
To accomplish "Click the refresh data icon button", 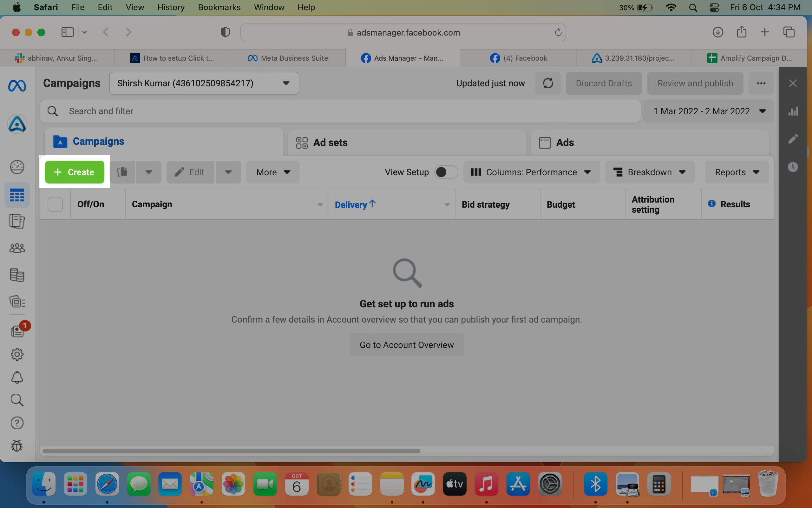I will coord(548,83).
